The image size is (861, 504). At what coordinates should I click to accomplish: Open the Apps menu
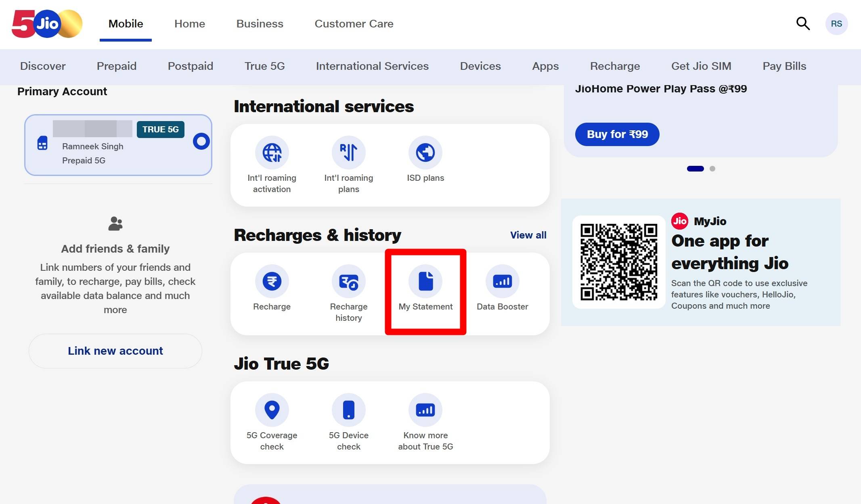545,66
